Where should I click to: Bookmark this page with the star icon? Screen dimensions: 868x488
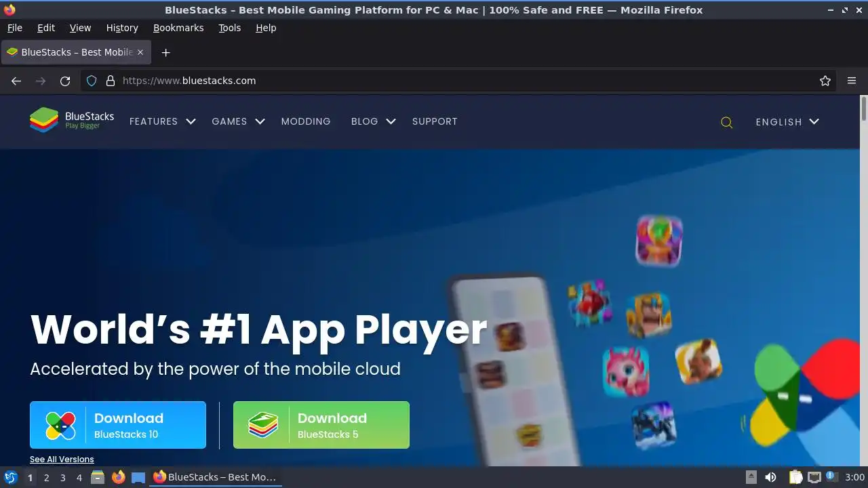click(825, 81)
